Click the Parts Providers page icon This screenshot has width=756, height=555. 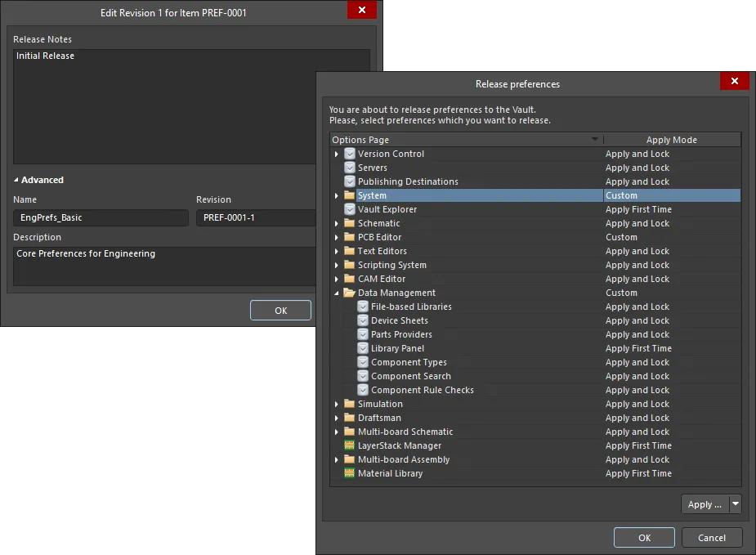pyautogui.click(x=363, y=334)
